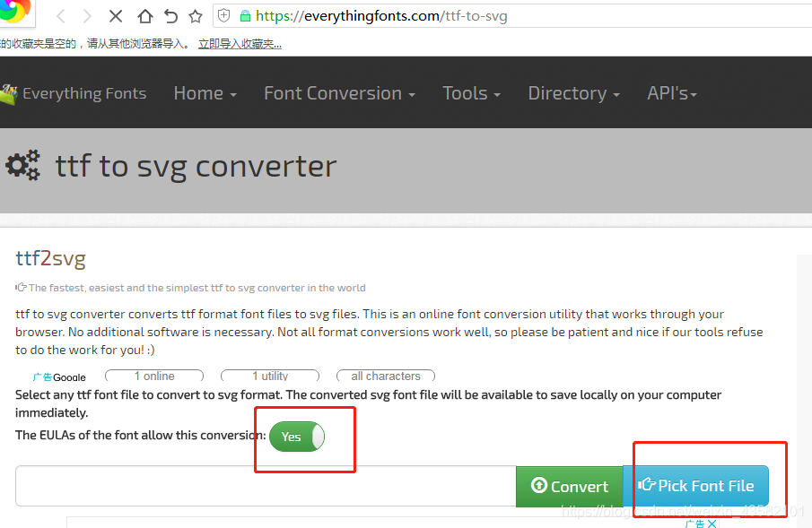Click Pick Font File button
The height and width of the screenshot is (528, 812).
click(695, 486)
